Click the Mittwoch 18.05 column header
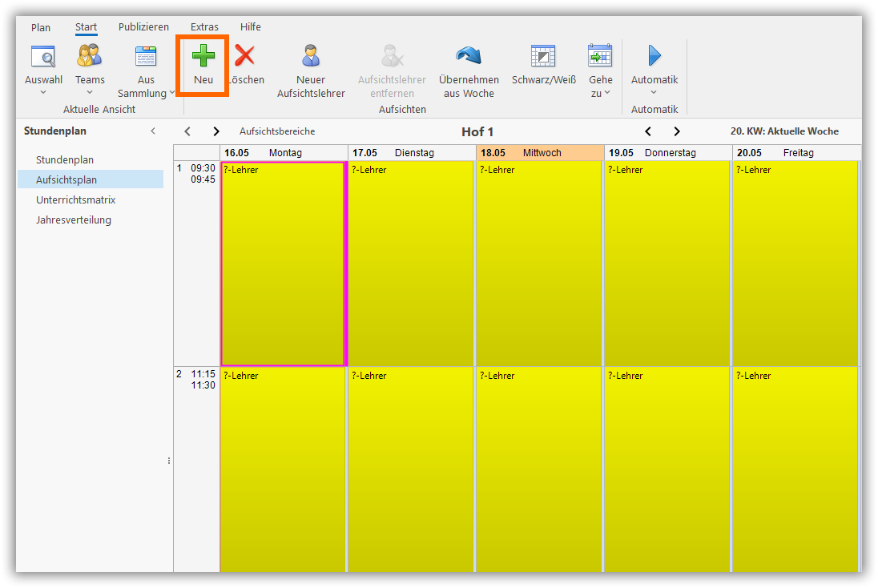The height and width of the screenshot is (588, 878). click(x=540, y=153)
